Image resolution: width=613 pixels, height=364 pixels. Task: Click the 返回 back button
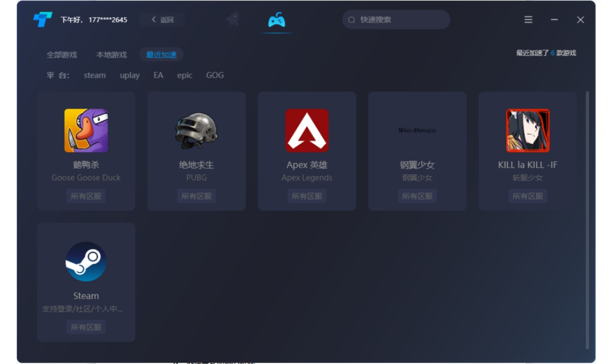click(162, 20)
